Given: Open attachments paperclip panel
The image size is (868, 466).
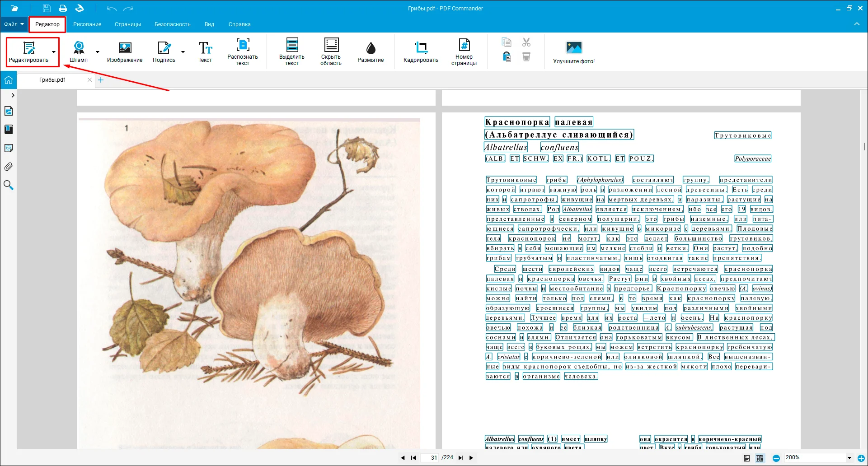Looking at the screenshot, I should [9, 167].
